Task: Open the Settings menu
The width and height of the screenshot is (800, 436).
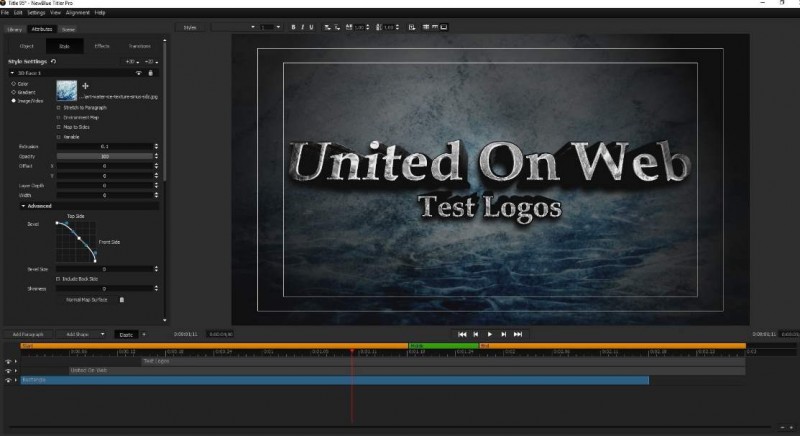Action: pyautogui.click(x=36, y=13)
